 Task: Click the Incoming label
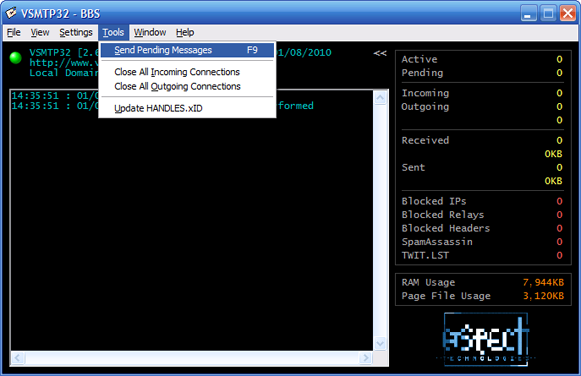[425, 93]
